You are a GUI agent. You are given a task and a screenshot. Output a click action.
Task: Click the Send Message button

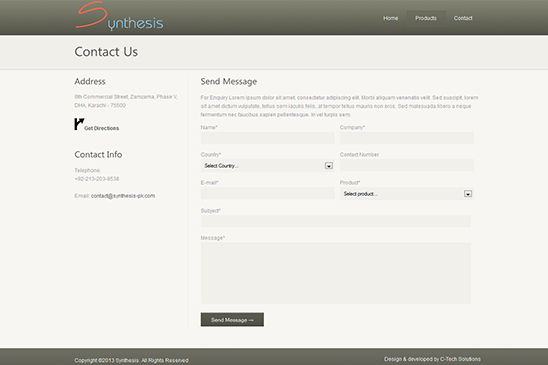(x=232, y=320)
